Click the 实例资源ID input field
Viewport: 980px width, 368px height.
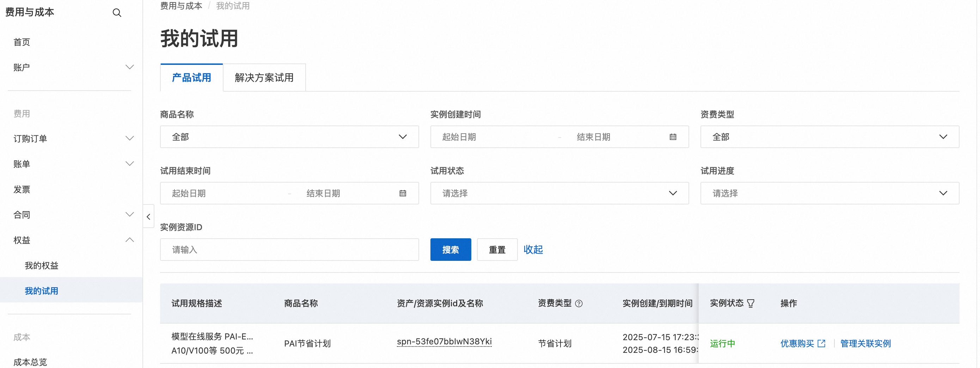289,250
